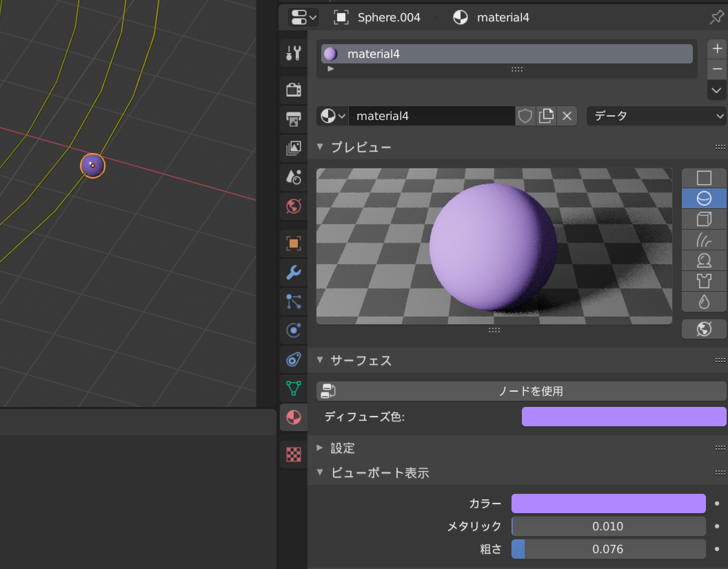
Task: Open the Physics properties tab
Action: (x=294, y=330)
